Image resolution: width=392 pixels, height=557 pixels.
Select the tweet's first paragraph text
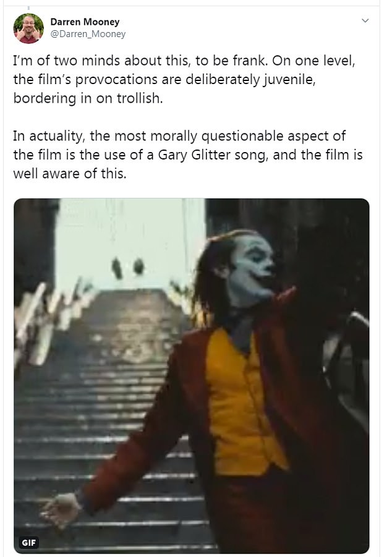[x=184, y=79]
